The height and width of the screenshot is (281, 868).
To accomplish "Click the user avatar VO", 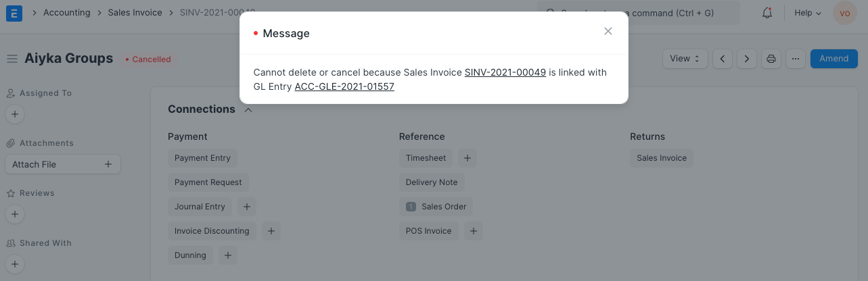I will (x=844, y=13).
